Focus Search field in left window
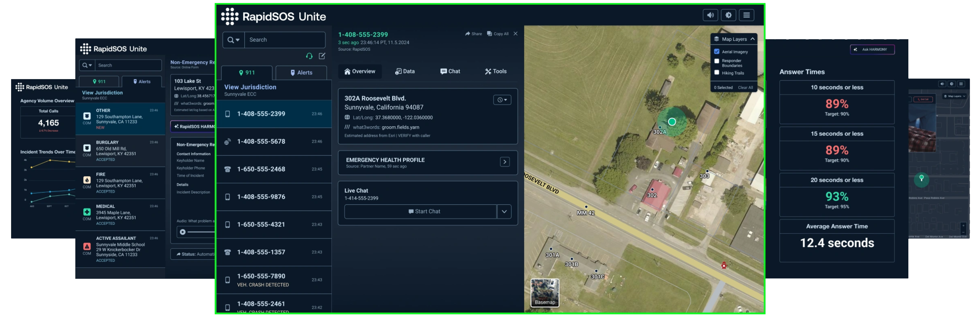980x319 pixels. [128, 66]
